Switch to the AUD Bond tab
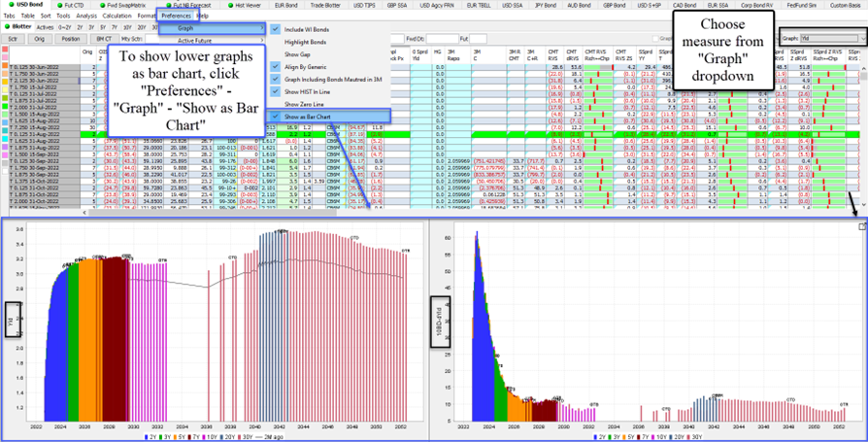Screen dimensions: 868x442 coord(579,5)
